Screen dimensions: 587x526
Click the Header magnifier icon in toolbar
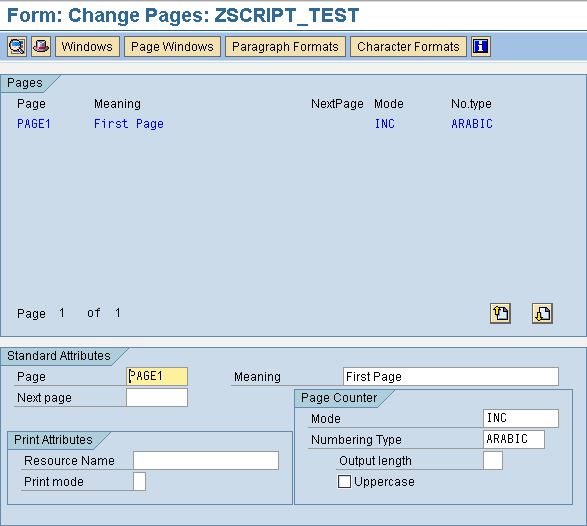click(x=17, y=47)
